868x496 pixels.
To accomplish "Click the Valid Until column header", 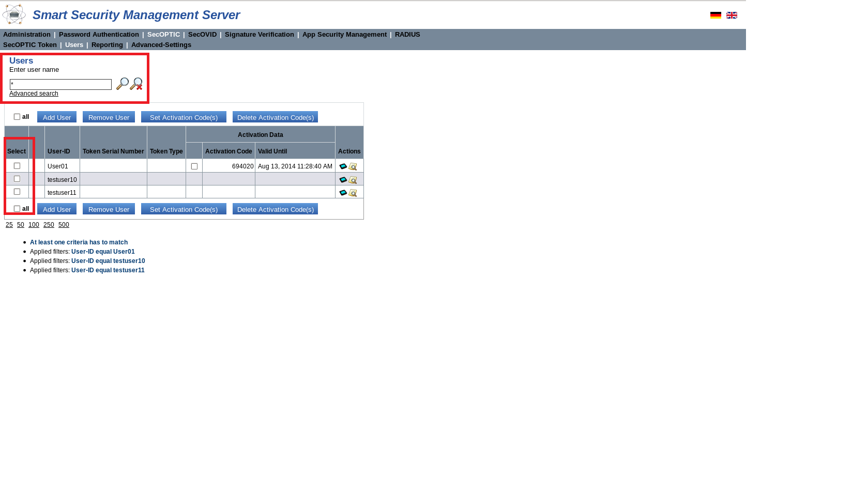I will pos(272,151).
